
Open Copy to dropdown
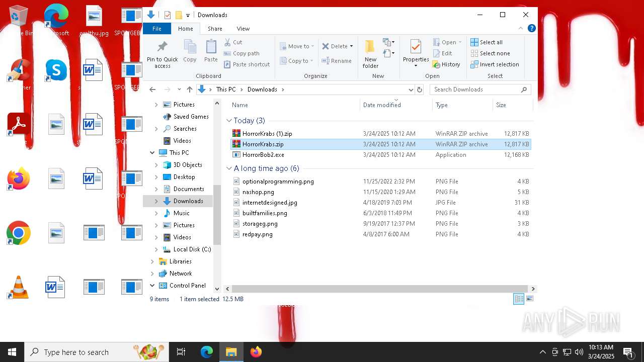[297, 61]
